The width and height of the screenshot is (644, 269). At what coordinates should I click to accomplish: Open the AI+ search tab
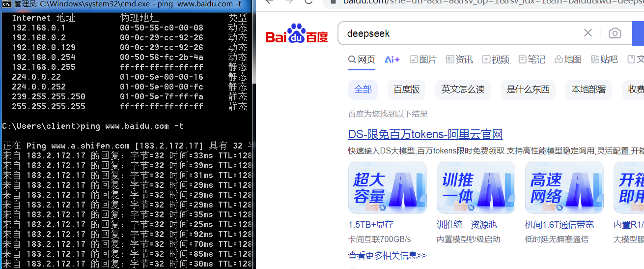pos(392,60)
